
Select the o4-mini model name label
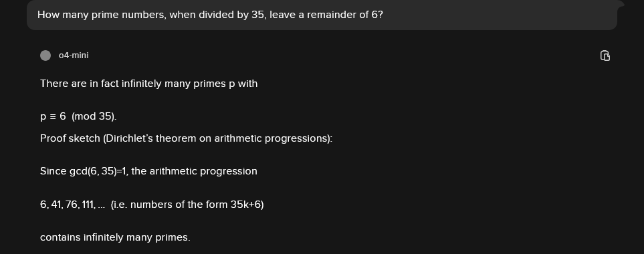tap(74, 55)
